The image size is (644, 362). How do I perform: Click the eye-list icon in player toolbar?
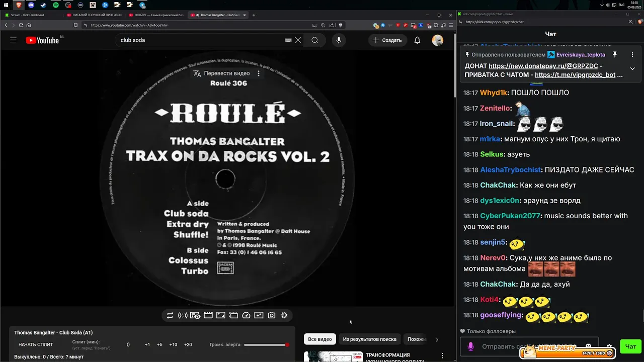[195, 315]
